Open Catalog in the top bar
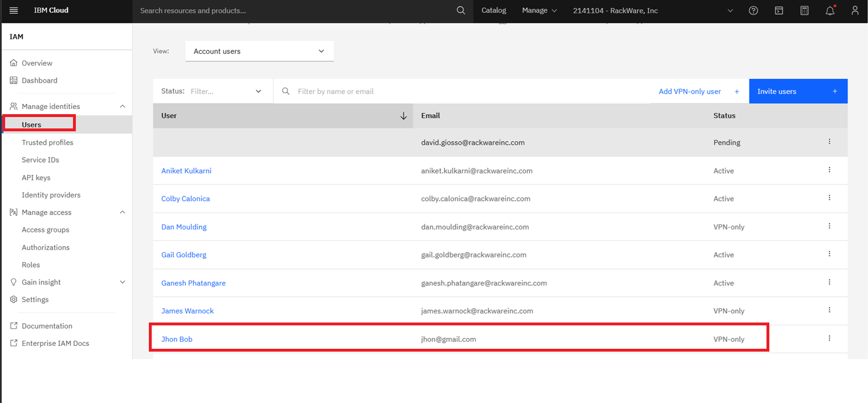 pyautogui.click(x=494, y=10)
